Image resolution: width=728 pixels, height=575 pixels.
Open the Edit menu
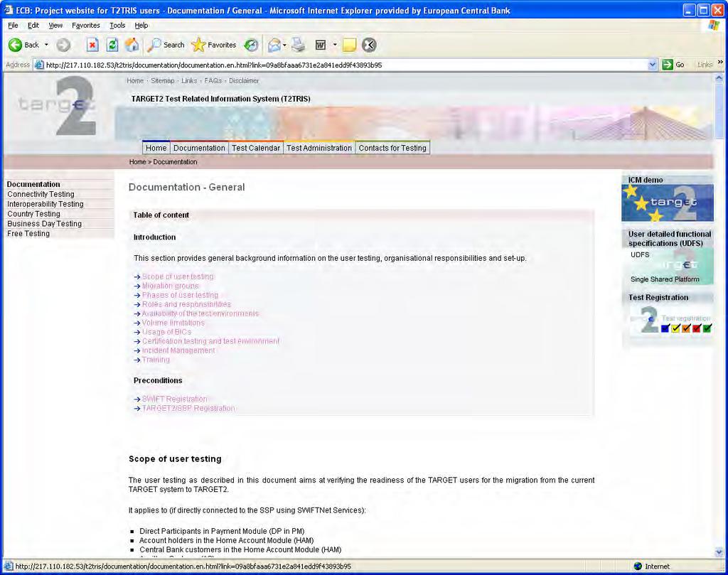tap(33, 26)
